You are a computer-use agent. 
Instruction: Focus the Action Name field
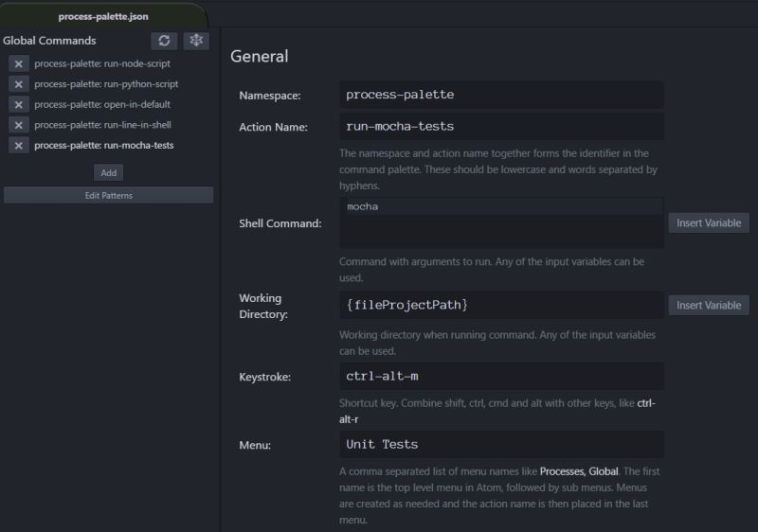(x=501, y=127)
